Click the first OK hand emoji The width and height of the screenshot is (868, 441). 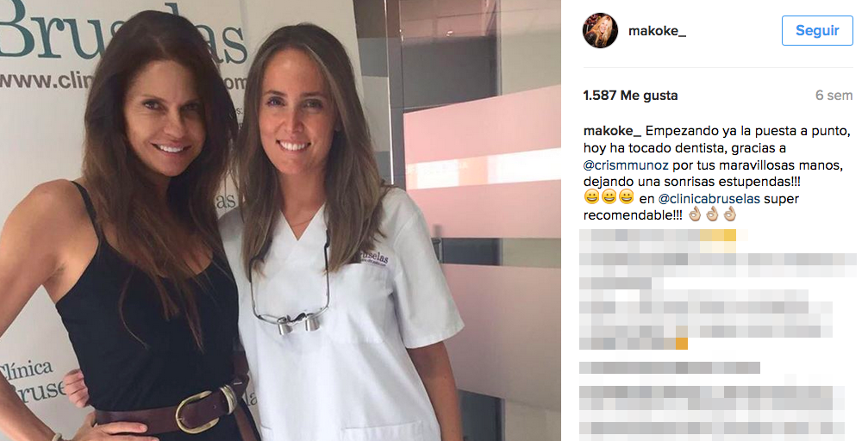[695, 214]
